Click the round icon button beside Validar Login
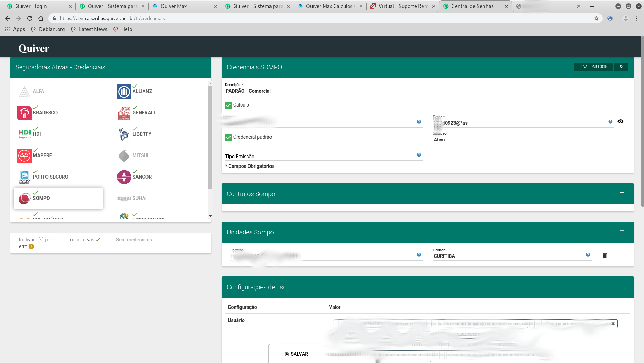Image resolution: width=644 pixels, height=363 pixels. [x=621, y=67]
